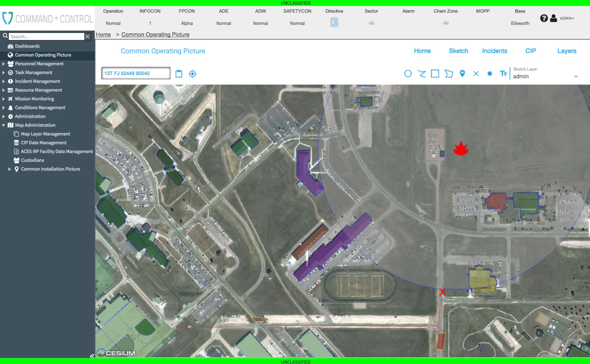Viewport: 590px width, 364px height.
Task: Toggle the ADW status indicator
Action: (260, 23)
